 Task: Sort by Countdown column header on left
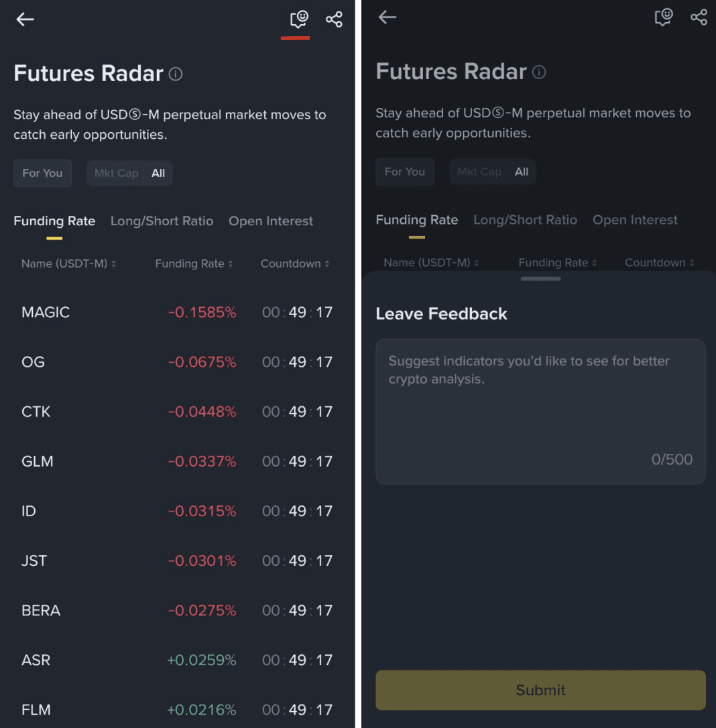point(295,263)
